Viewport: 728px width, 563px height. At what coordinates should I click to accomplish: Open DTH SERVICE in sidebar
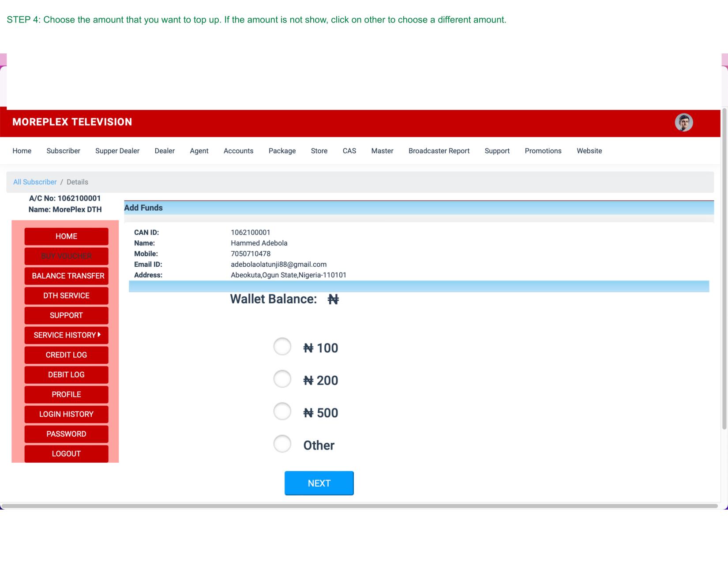click(x=66, y=295)
